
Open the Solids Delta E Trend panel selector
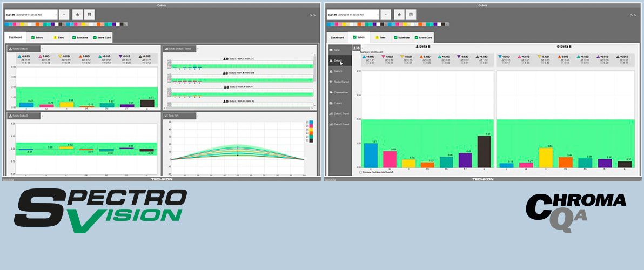(x=180, y=49)
